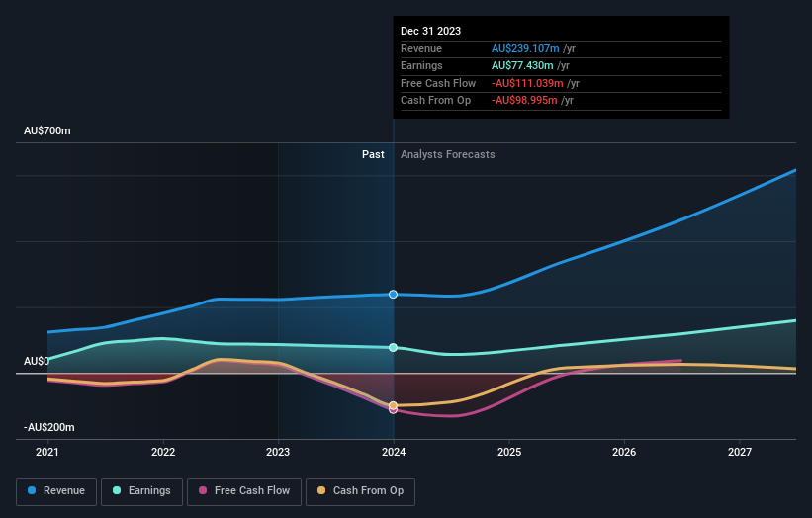Click the 2022 x-axis label

pos(163,452)
